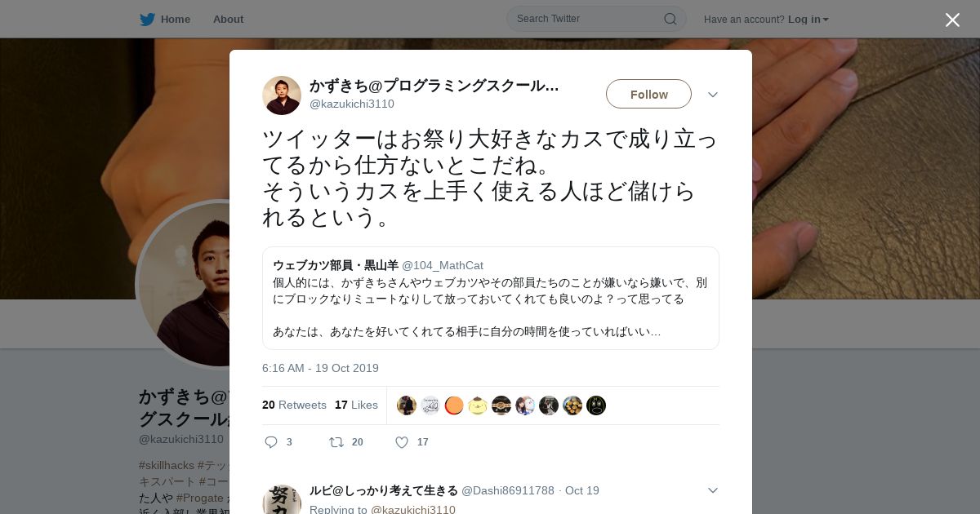Open the About menu item

[228, 19]
